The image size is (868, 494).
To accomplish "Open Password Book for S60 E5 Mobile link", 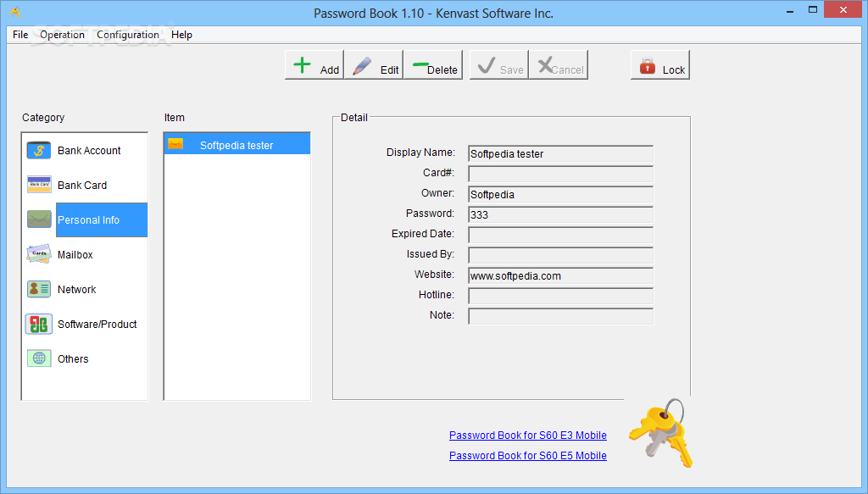I will tap(527, 456).
